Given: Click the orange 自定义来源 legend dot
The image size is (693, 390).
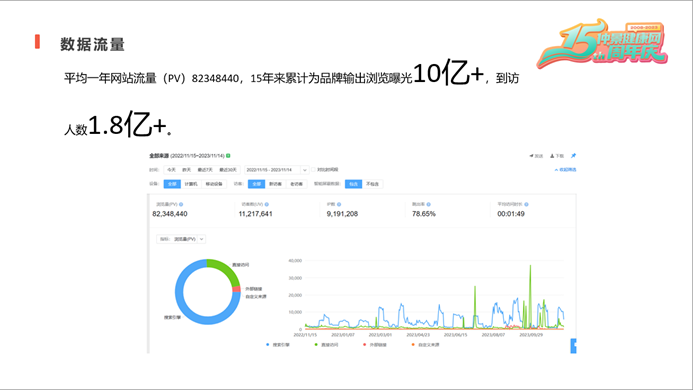Looking at the screenshot, I should pyautogui.click(x=413, y=344).
